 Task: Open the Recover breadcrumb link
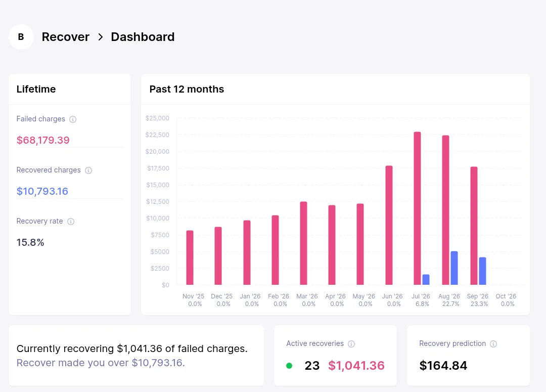pos(65,37)
